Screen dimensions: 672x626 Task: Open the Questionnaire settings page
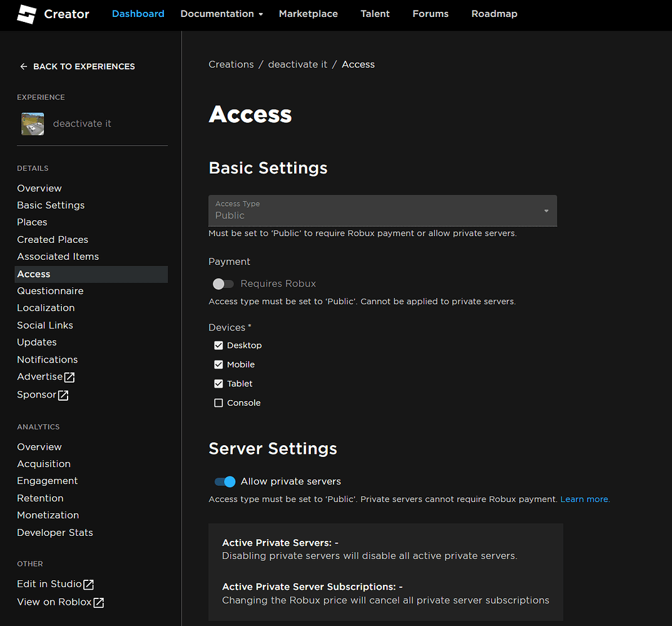(50, 290)
